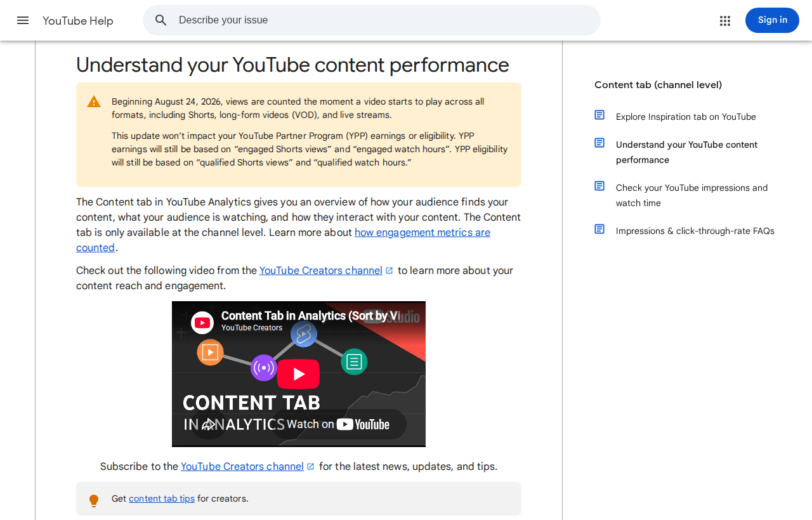Click the YouTube Creators channel avatar in video
812x520 pixels.
coord(202,323)
